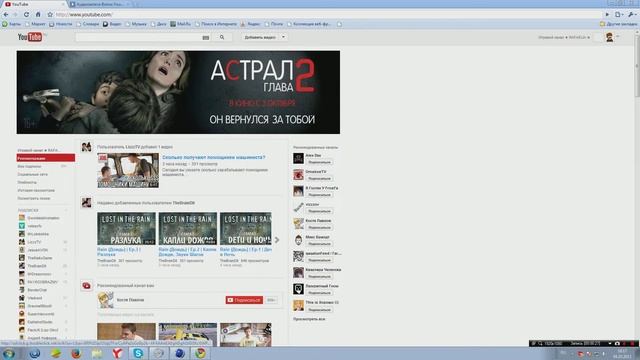The image size is (640, 360).
Task: Open the Windows Start button
Action: 9,353
